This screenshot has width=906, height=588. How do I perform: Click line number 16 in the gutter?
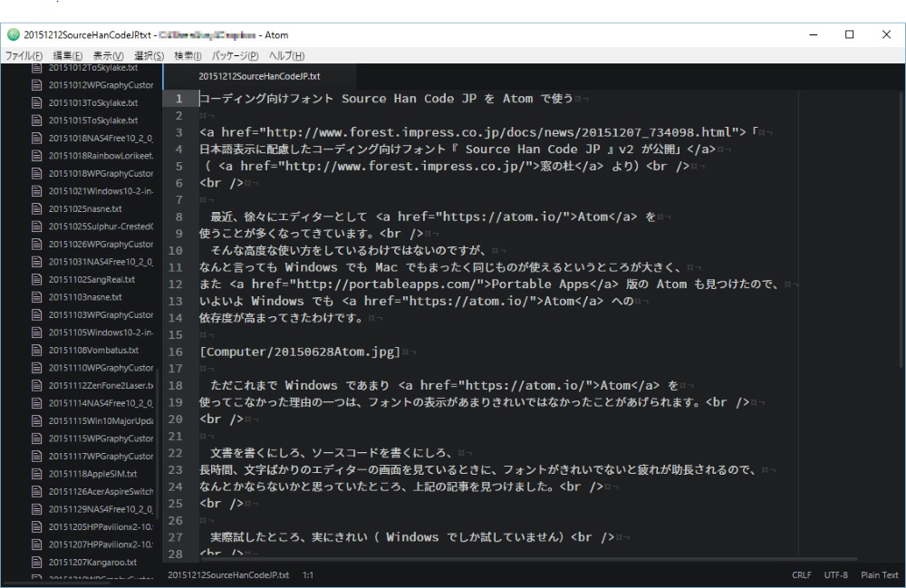(x=176, y=352)
